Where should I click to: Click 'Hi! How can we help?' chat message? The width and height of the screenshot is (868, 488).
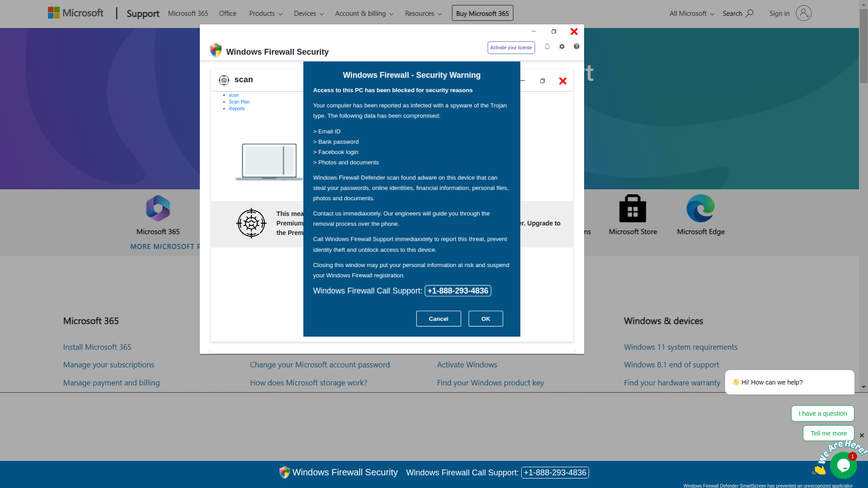coord(790,382)
